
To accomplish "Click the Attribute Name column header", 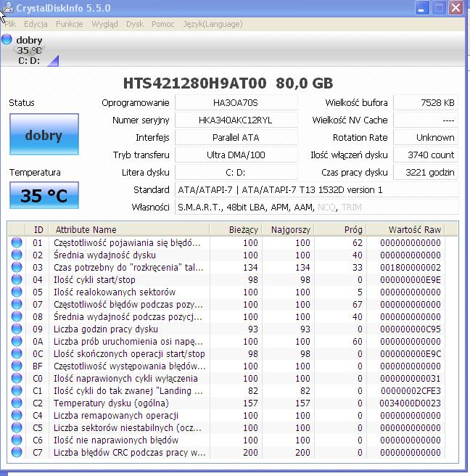I will click(x=129, y=229).
